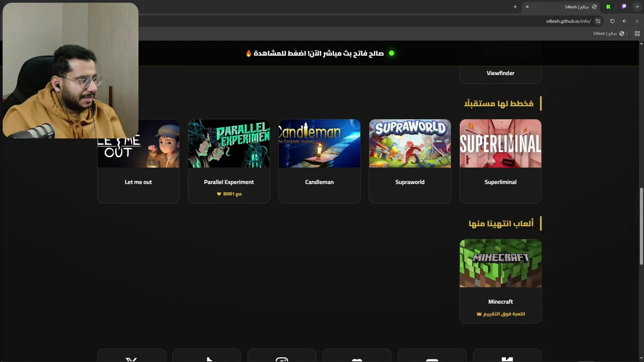The image size is (644, 362).
Task: Open the Let me out cover image
Action: (138, 143)
